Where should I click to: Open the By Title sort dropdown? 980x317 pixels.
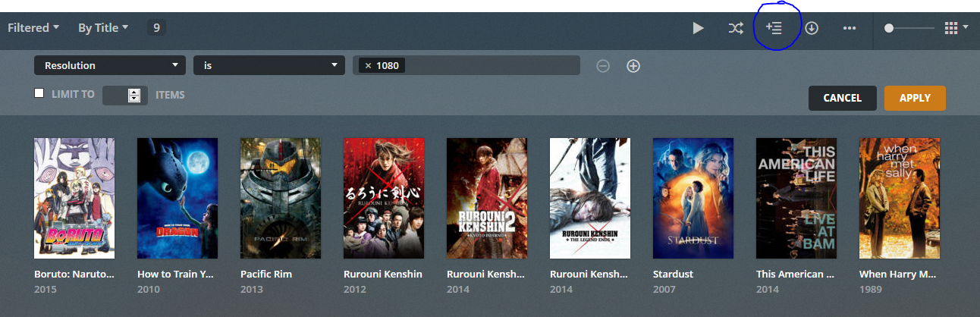click(x=103, y=28)
